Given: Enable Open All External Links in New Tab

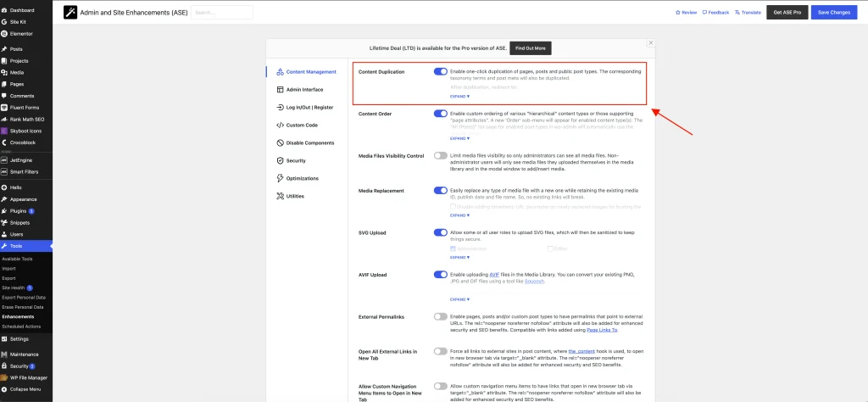Looking at the screenshot, I should tap(441, 351).
